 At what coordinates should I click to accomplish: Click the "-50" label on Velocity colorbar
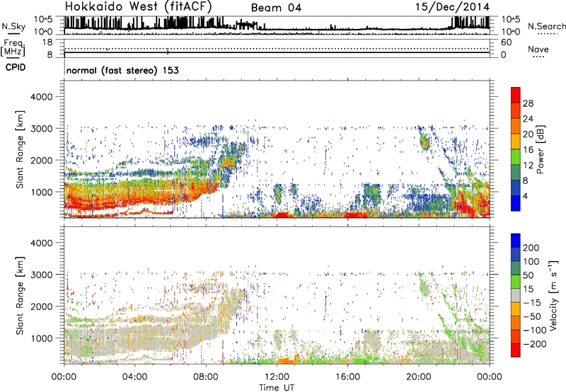[x=532, y=316]
